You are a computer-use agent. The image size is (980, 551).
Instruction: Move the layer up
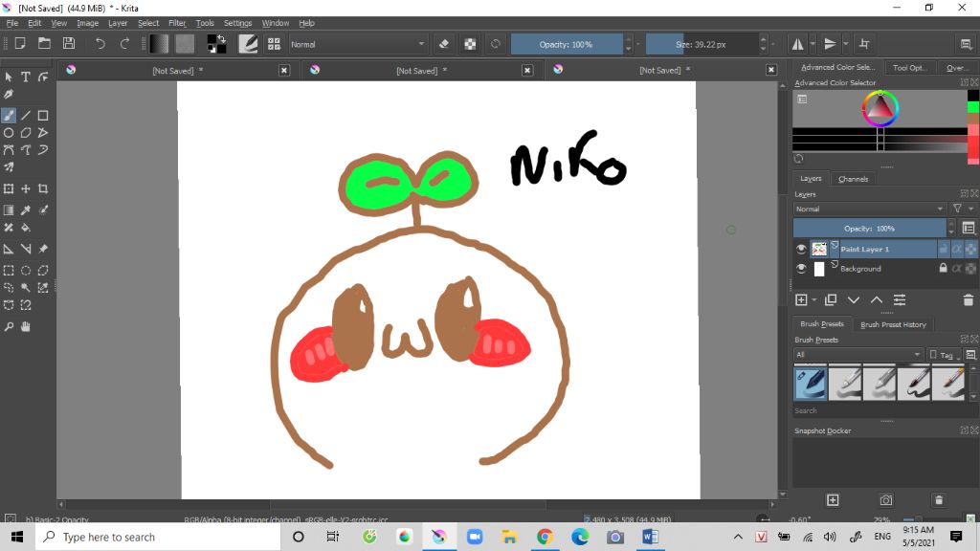(x=877, y=300)
